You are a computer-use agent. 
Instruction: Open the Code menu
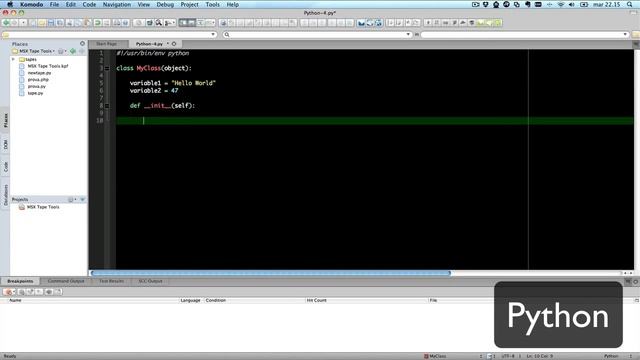click(x=89, y=4)
